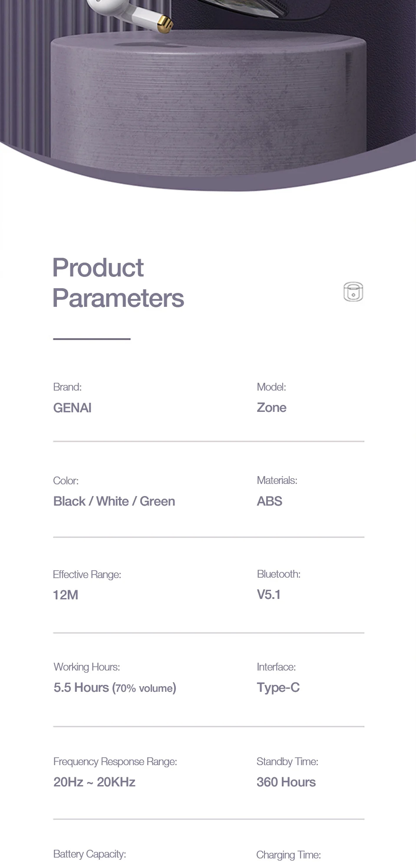Click the ABS materials value

[x=269, y=501]
